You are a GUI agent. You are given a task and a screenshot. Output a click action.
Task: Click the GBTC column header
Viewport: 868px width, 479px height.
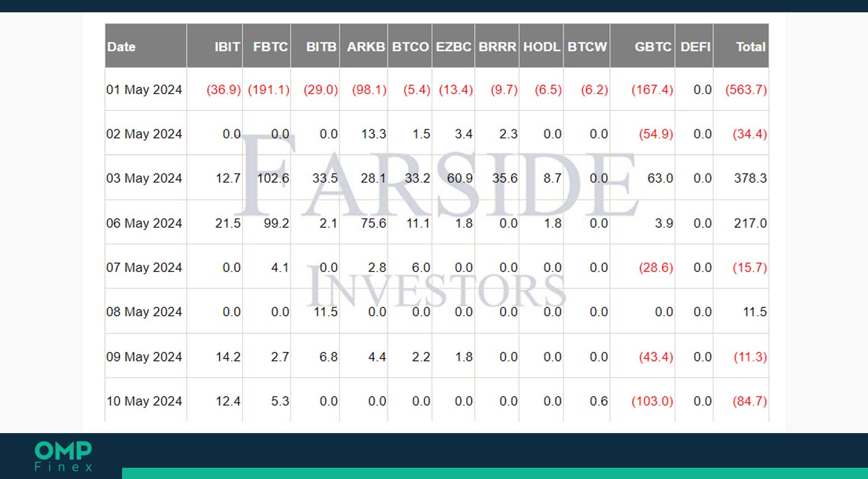pos(643,46)
